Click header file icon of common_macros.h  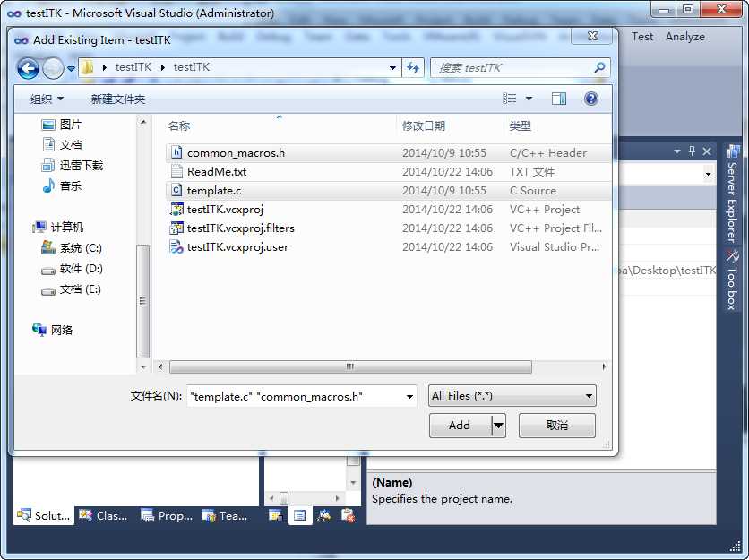(176, 152)
